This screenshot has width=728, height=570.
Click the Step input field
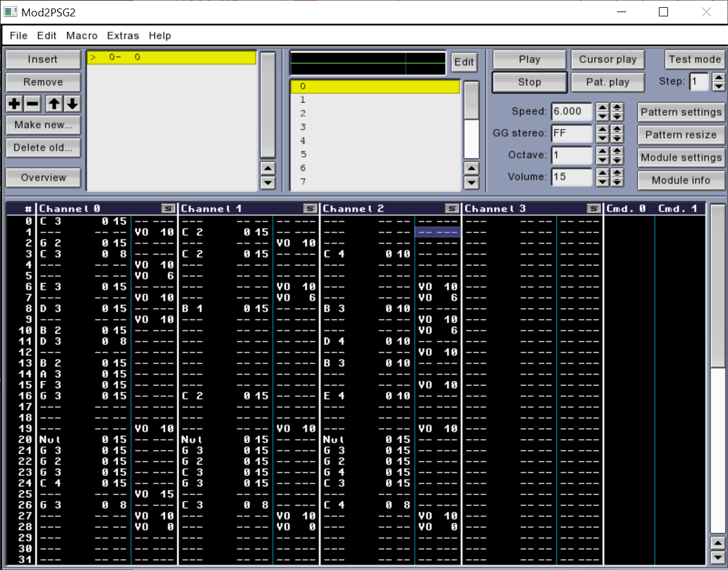(x=699, y=81)
